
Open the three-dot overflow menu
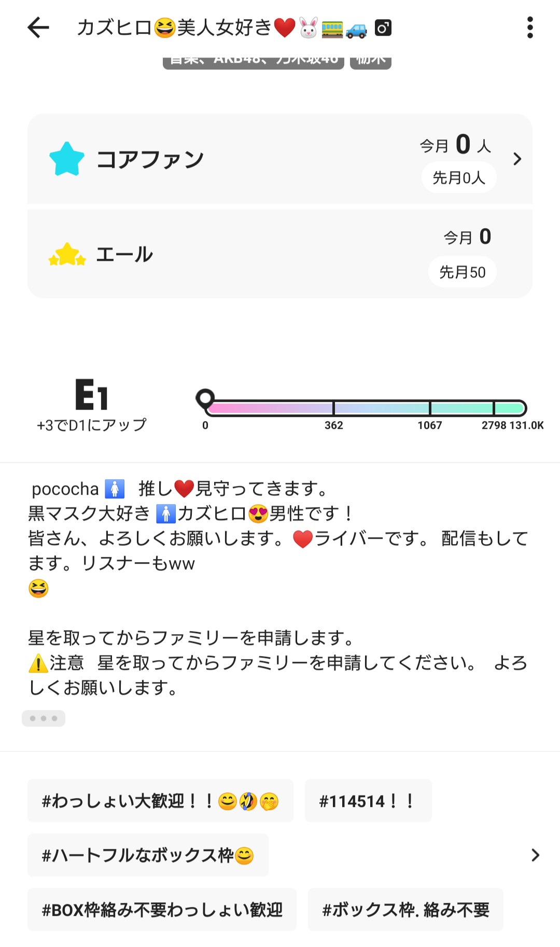(529, 27)
